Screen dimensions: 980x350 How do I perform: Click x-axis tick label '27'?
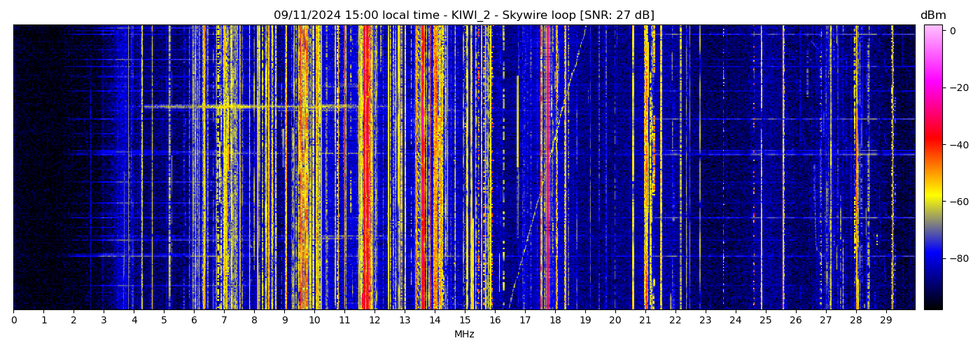[x=826, y=321]
